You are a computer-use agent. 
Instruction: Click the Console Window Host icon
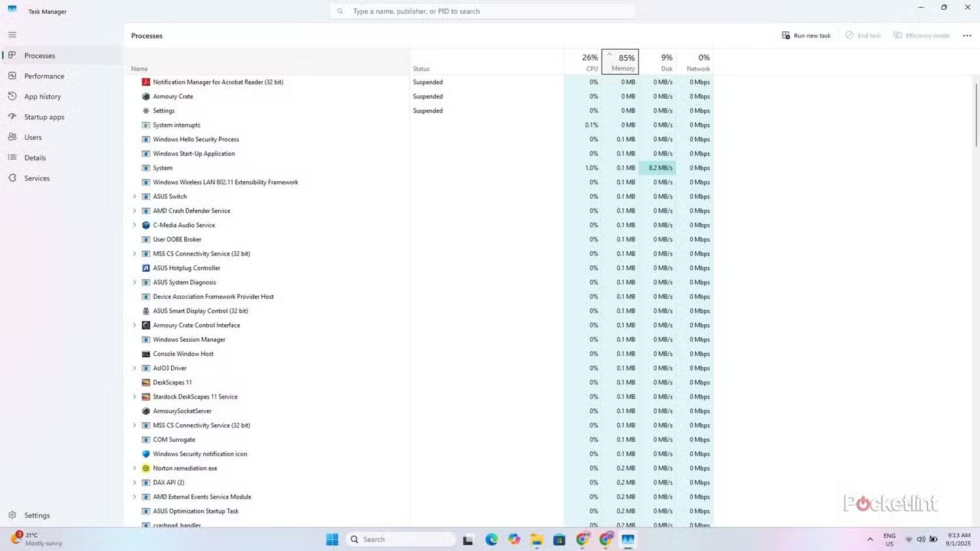(146, 354)
